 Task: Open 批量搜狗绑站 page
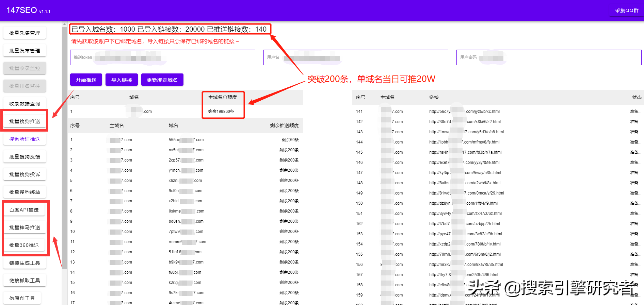click(x=25, y=192)
